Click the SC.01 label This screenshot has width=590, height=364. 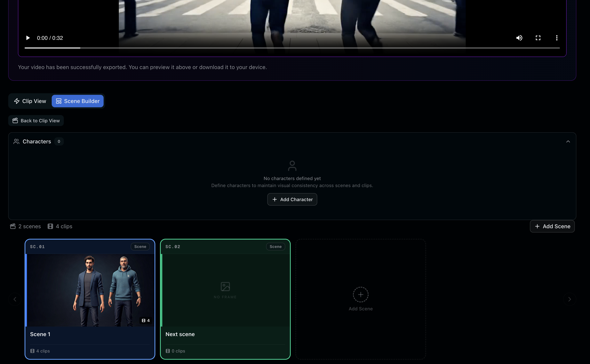[37, 247]
